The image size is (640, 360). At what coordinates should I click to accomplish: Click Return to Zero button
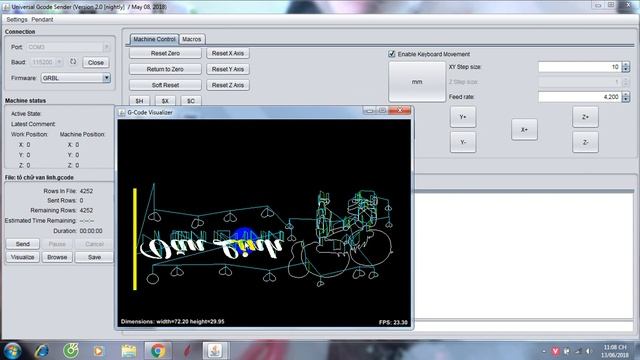click(x=165, y=69)
